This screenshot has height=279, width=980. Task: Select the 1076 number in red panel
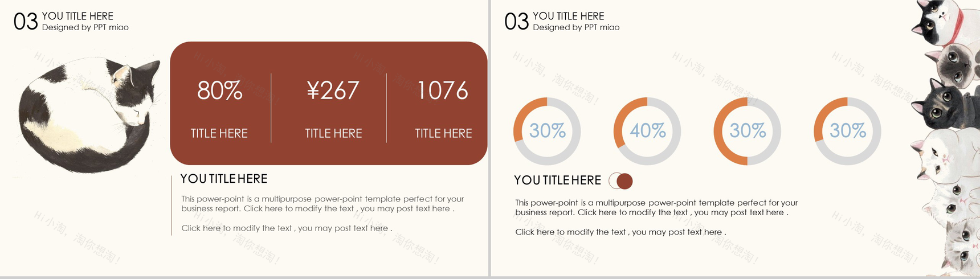click(x=443, y=91)
